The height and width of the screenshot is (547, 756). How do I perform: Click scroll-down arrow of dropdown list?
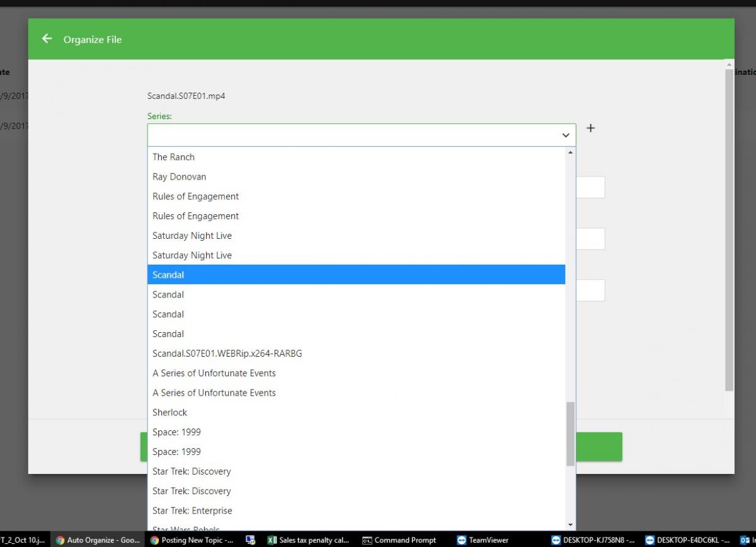[570, 524]
